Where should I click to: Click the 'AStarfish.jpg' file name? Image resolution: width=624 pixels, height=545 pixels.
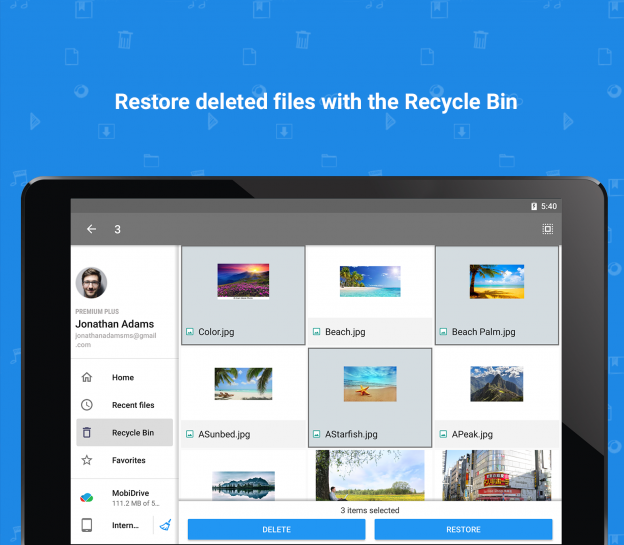click(351, 434)
